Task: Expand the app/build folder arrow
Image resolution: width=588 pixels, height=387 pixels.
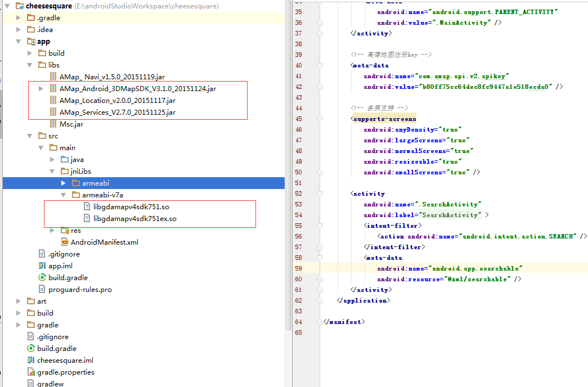Action: coord(30,53)
